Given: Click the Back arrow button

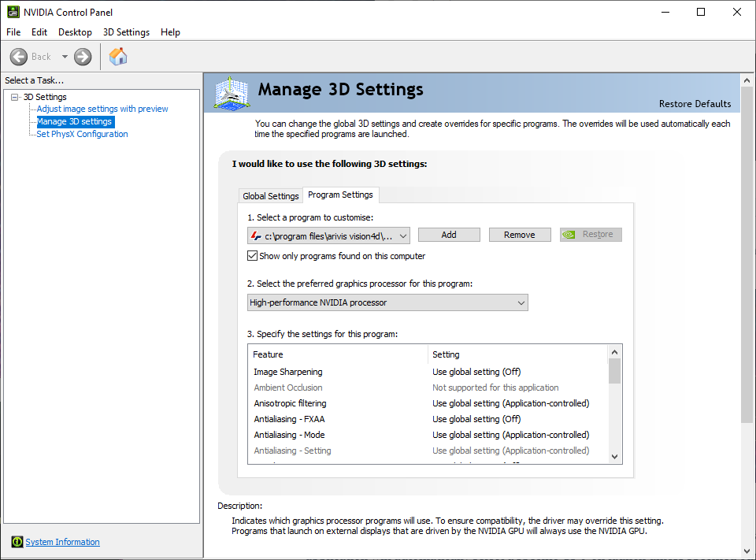Looking at the screenshot, I should point(19,57).
